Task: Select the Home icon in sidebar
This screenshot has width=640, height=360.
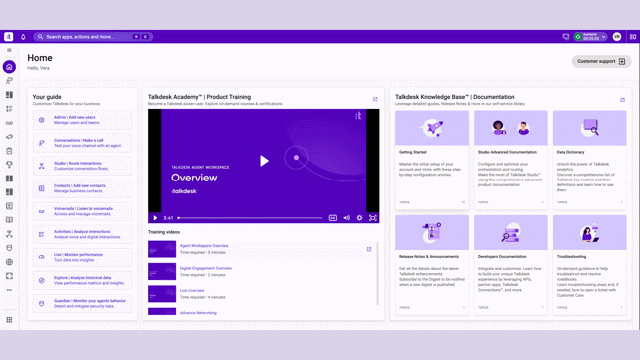Action: tap(9, 67)
